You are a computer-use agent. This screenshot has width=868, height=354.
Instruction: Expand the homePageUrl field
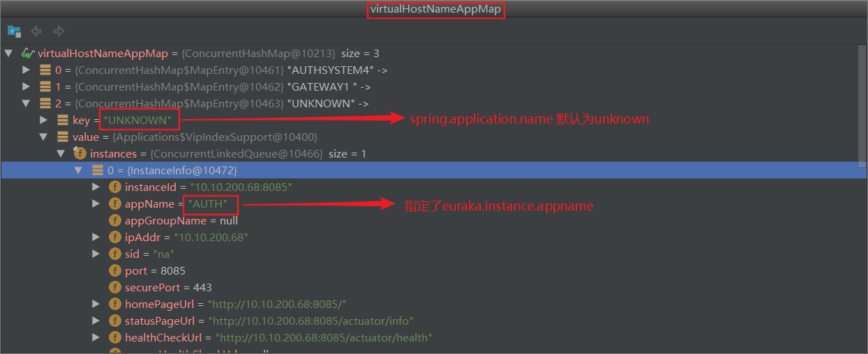click(x=96, y=305)
